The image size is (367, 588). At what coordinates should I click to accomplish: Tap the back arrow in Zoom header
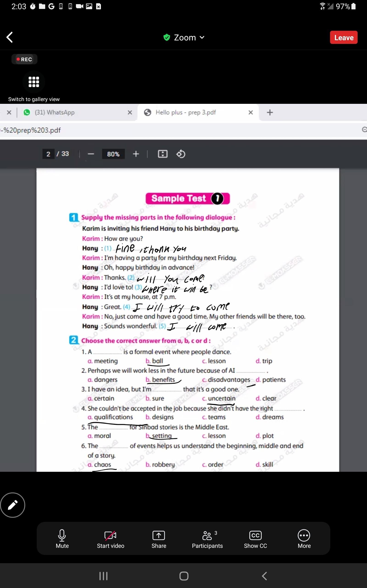tap(10, 37)
